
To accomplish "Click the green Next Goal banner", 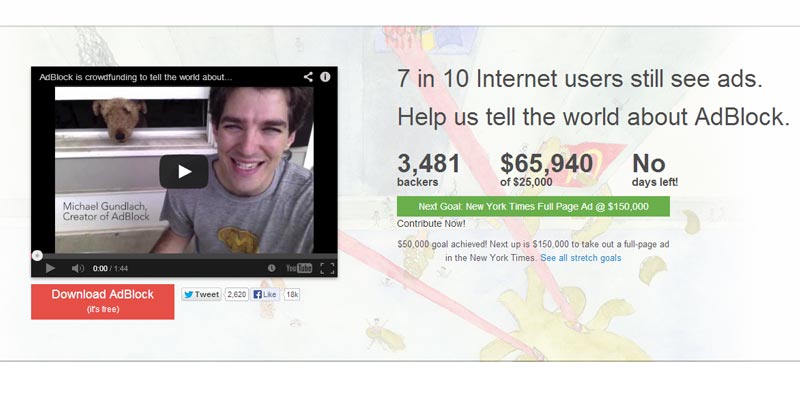I will (533, 207).
